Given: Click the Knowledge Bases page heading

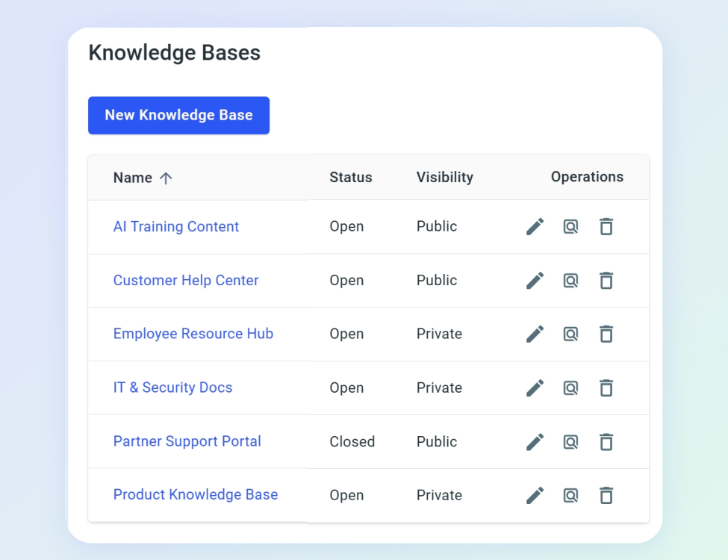Looking at the screenshot, I should pyautogui.click(x=175, y=53).
